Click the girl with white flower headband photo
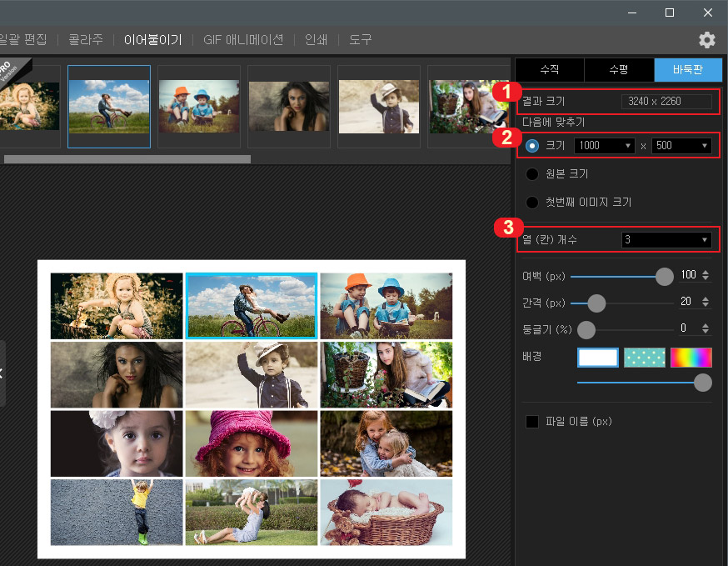This screenshot has height=566, width=728. [117, 443]
